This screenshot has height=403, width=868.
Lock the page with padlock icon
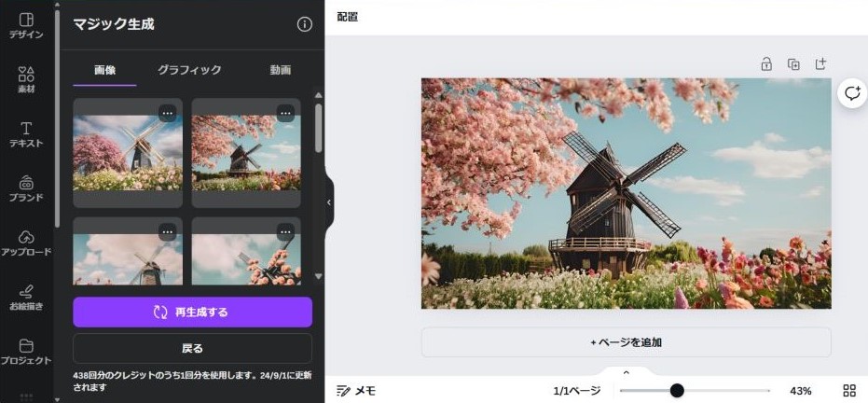click(766, 64)
